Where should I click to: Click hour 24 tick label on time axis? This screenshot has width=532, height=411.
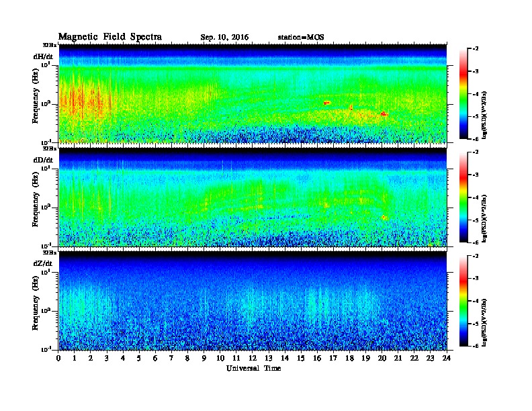[x=447, y=359]
